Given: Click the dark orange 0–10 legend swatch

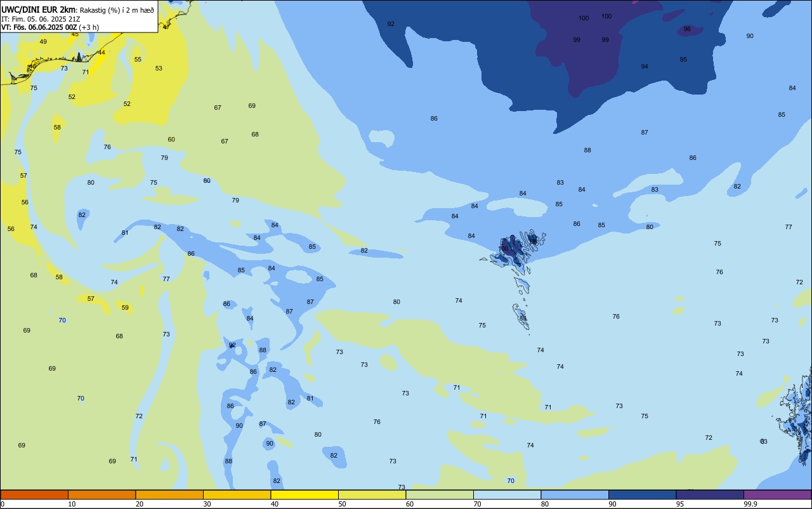Looking at the screenshot, I should pyautogui.click(x=34, y=494).
